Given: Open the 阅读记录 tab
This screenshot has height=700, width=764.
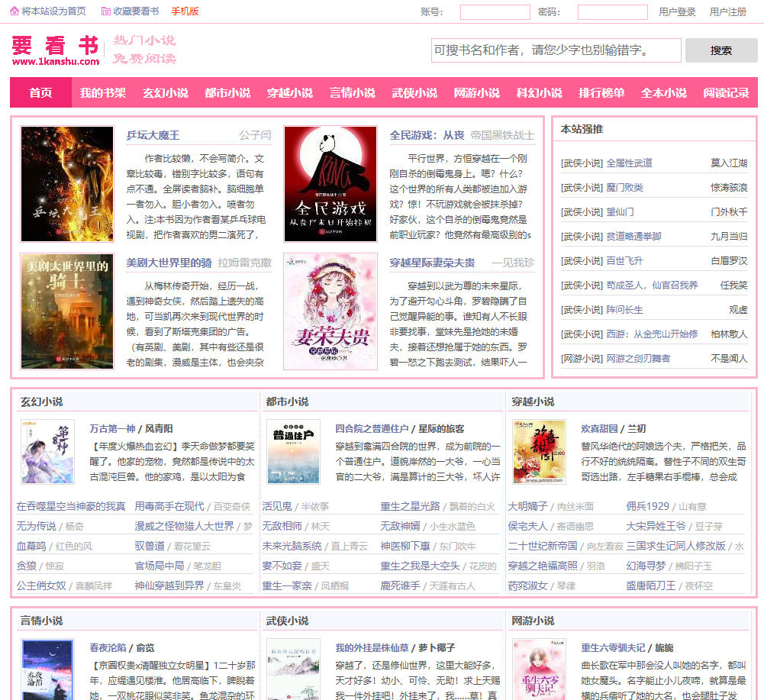Looking at the screenshot, I should [725, 92].
